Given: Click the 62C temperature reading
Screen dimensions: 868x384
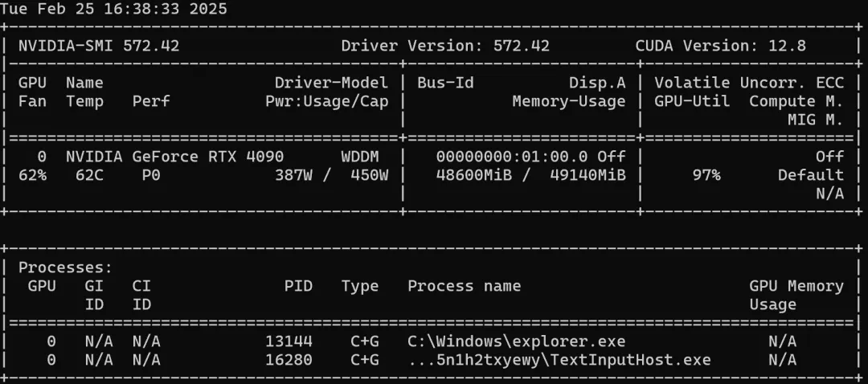Looking at the screenshot, I should 80,174.
